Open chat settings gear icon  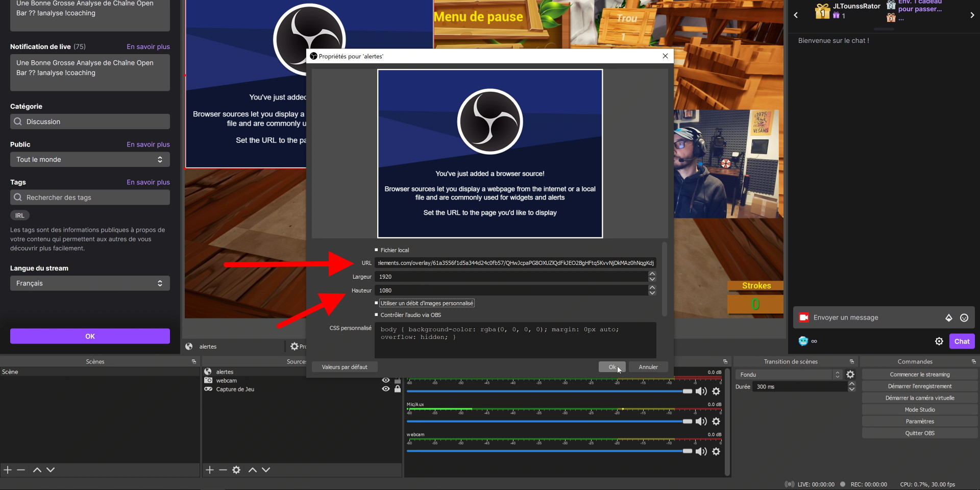click(x=939, y=341)
